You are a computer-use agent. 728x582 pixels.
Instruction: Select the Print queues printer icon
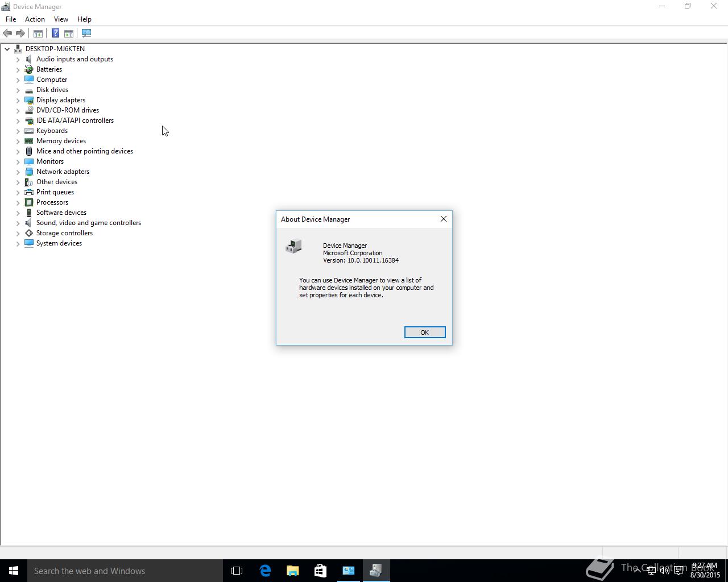point(29,192)
